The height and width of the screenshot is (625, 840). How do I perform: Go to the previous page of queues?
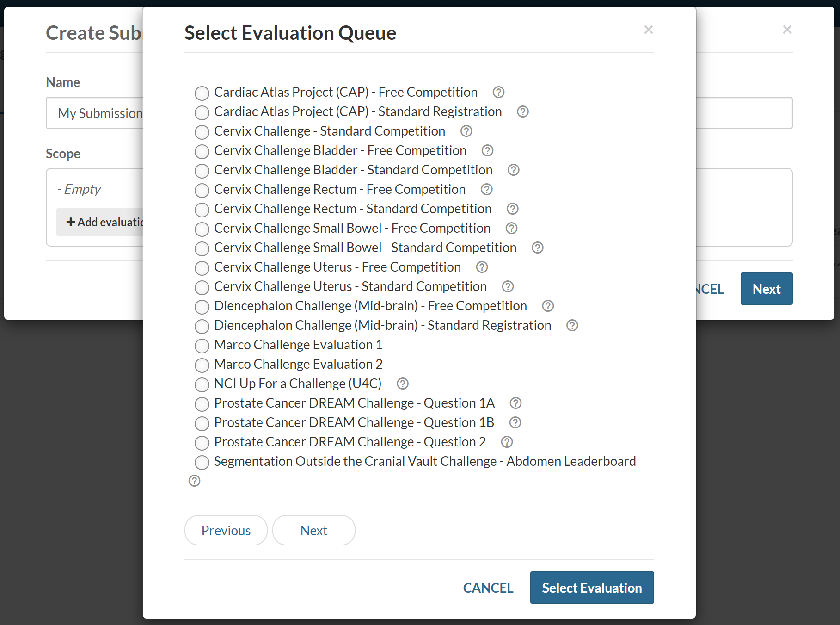click(226, 530)
